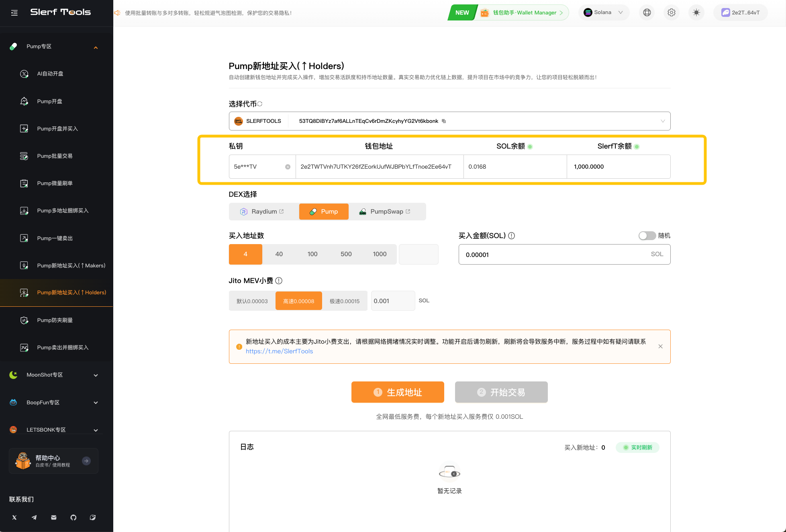Click the custom address count input
Viewport: 786px width, 532px height.
point(419,254)
